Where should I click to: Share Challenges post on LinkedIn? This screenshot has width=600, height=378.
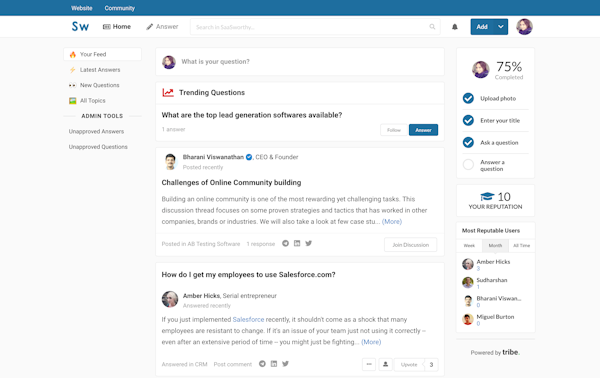(297, 243)
